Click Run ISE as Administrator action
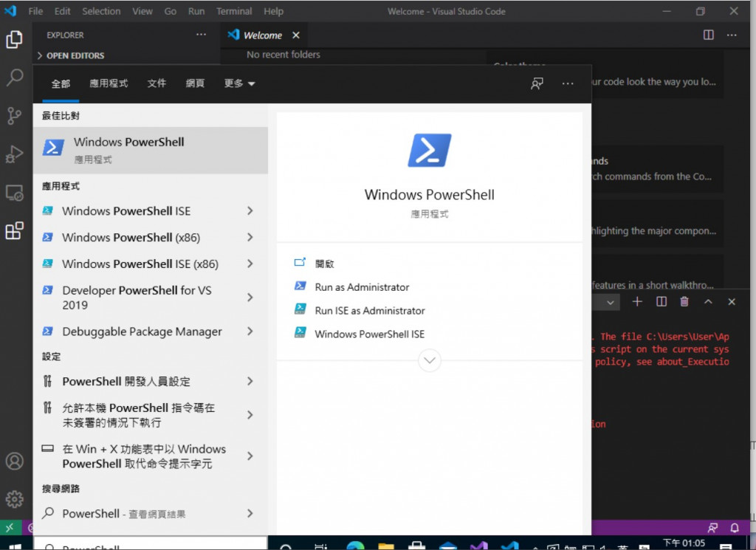 coord(370,311)
